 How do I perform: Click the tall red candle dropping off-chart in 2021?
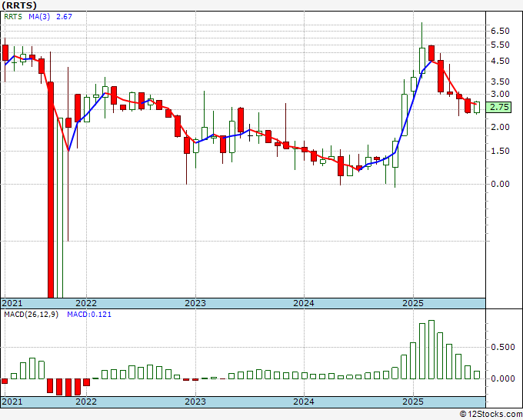click(x=51, y=189)
